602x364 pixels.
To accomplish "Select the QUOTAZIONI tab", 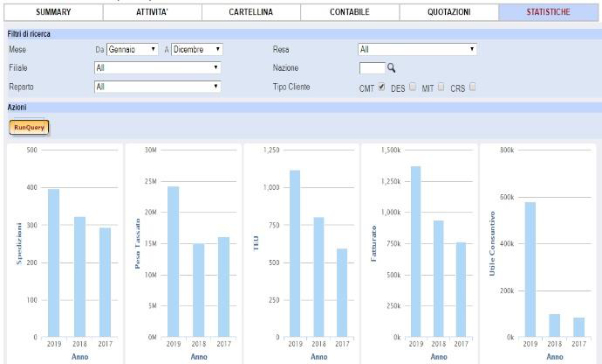I will (449, 12).
